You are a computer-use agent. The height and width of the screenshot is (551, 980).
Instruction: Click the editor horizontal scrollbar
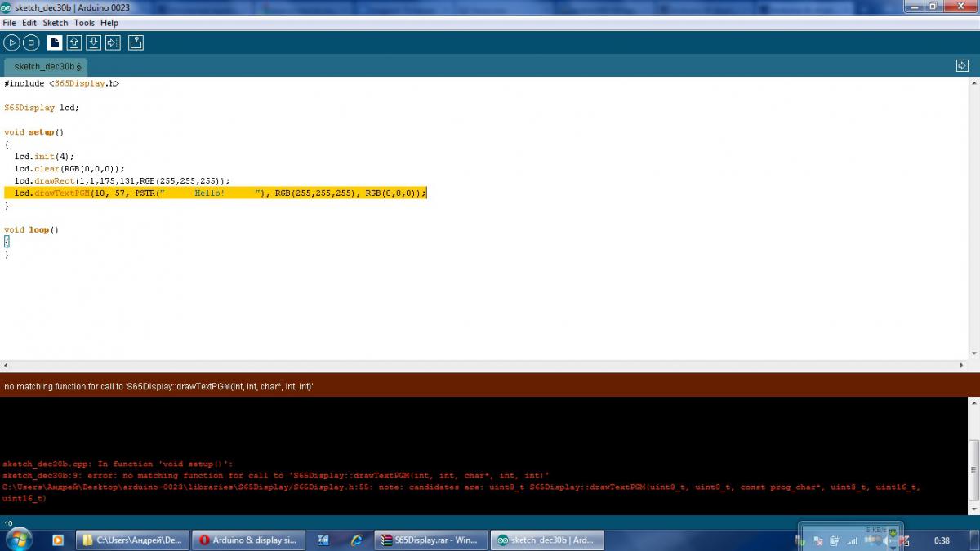pyautogui.click(x=490, y=366)
